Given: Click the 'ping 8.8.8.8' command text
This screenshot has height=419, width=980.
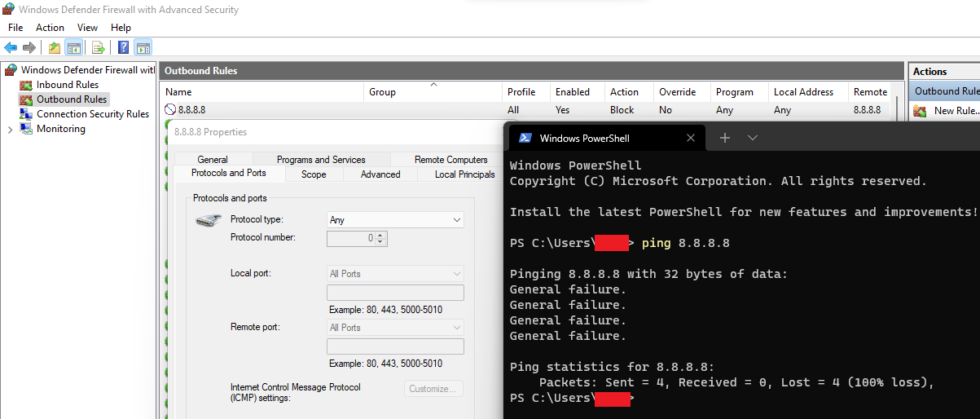Looking at the screenshot, I should coord(686,243).
